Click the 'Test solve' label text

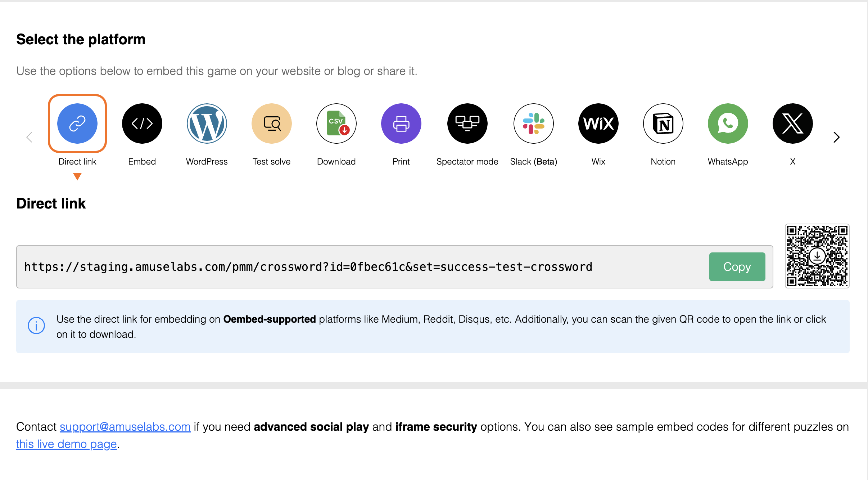point(272,162)
